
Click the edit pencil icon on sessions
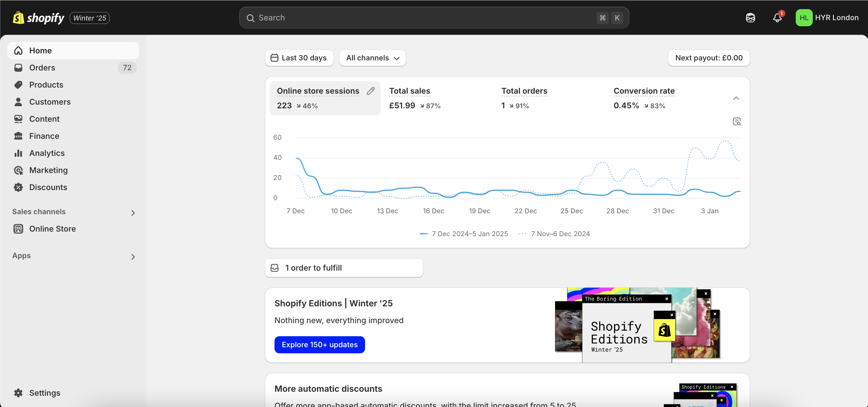click(x=371, y=91)
